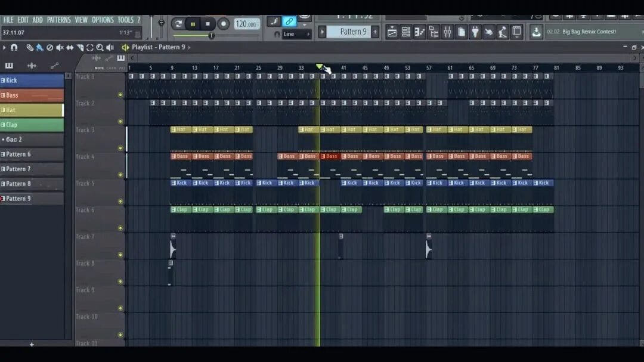This screenshot has height=362, width=644.
Task: Toggle the magnet snap button
Action: [x=14, y=48]
